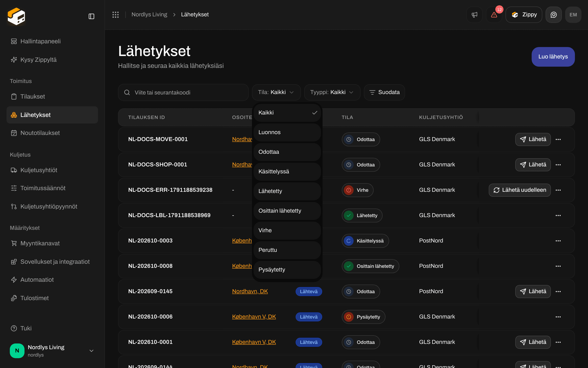Choose Peruttu in the status list
The height and width of the screenshot is (368, 588).
click(x=287, y=250)
